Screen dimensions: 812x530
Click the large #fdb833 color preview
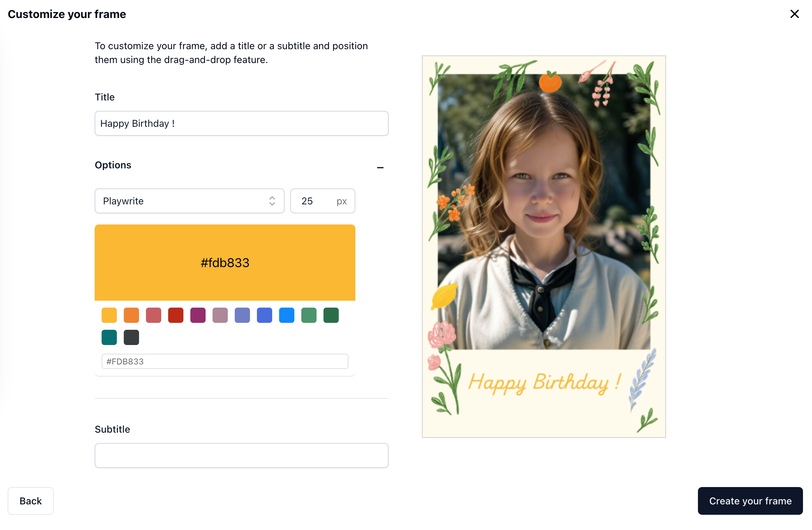(x=225, y=263)
